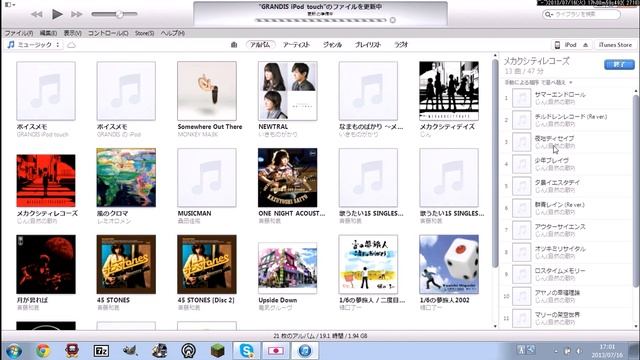Image resolution: width=640 pixels, height=360 pixels.
Task: Eject the iPod with the eject icon
Action: [x=586, y=45]
